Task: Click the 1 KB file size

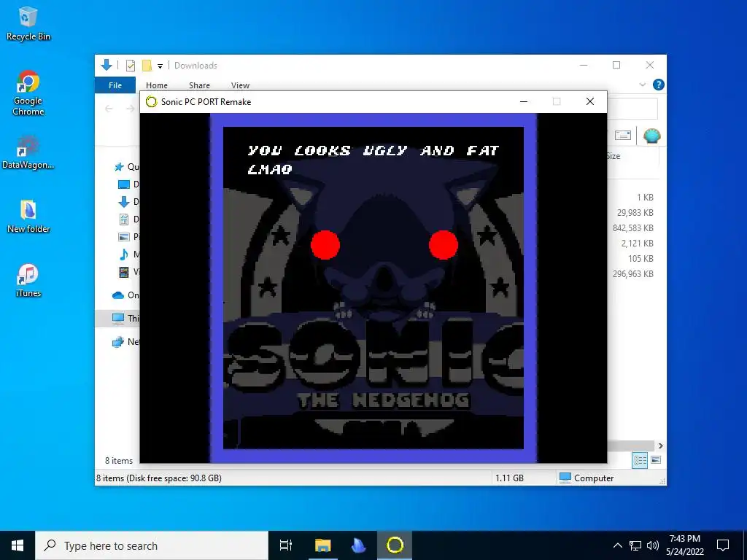Action: [x=645, y=198]
